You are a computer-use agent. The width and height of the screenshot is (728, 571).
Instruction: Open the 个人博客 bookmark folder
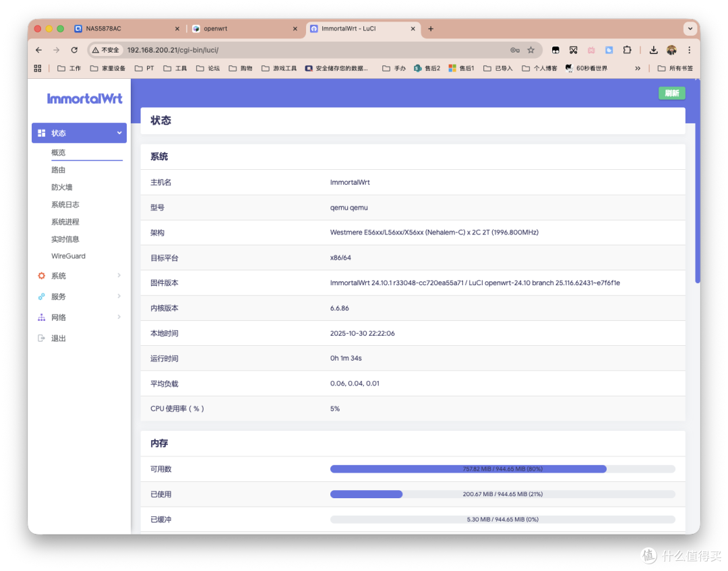pos(539,68)
